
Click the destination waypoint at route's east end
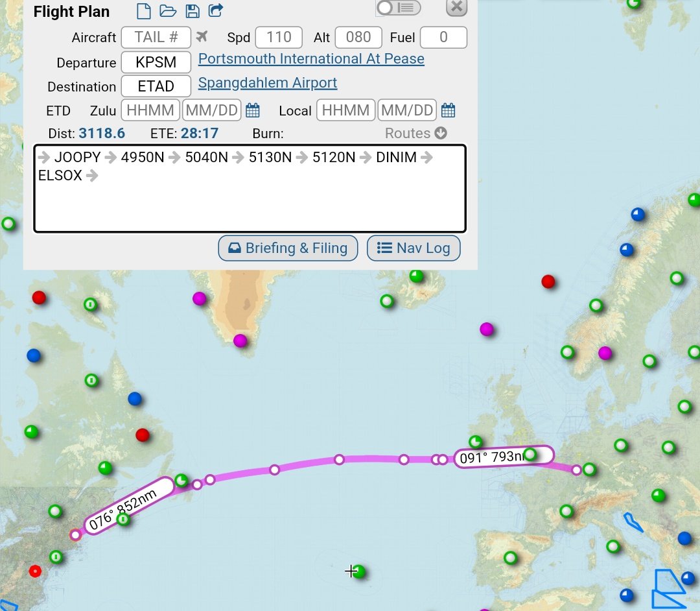click(x=576, y=470)
